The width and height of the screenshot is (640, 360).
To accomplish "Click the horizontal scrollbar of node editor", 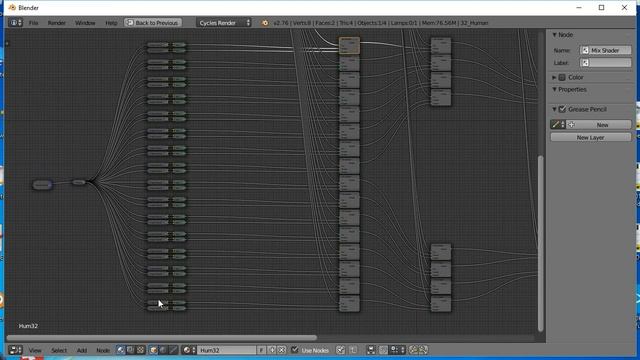I will [162, 338].
